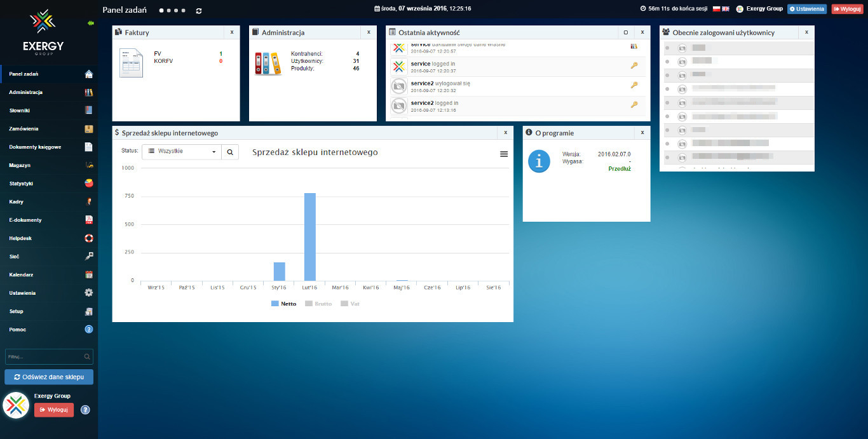
Task: Click the KORFV link in Faktury
Action: tap(163, 61)
